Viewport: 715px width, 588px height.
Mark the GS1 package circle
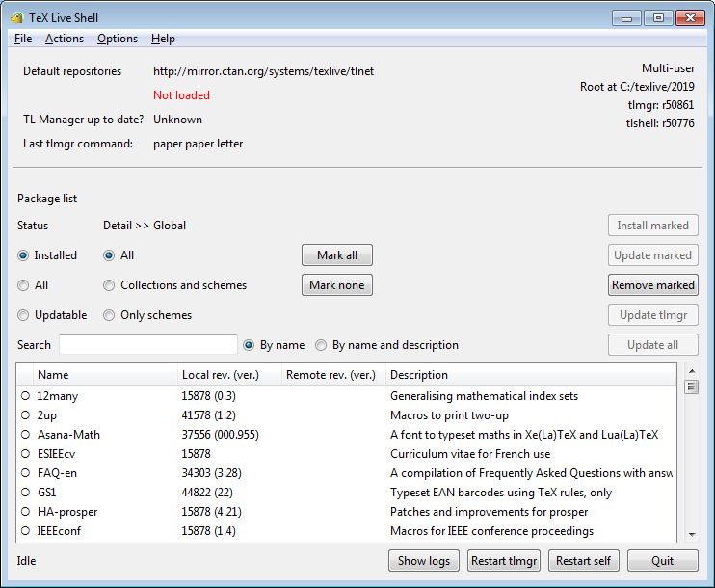[x=25, y=493]
